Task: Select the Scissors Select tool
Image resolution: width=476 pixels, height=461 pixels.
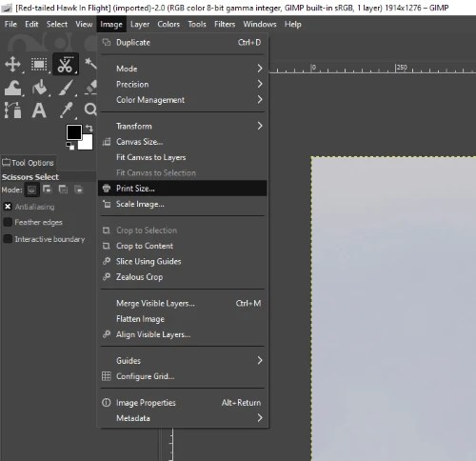Action: 66,64
